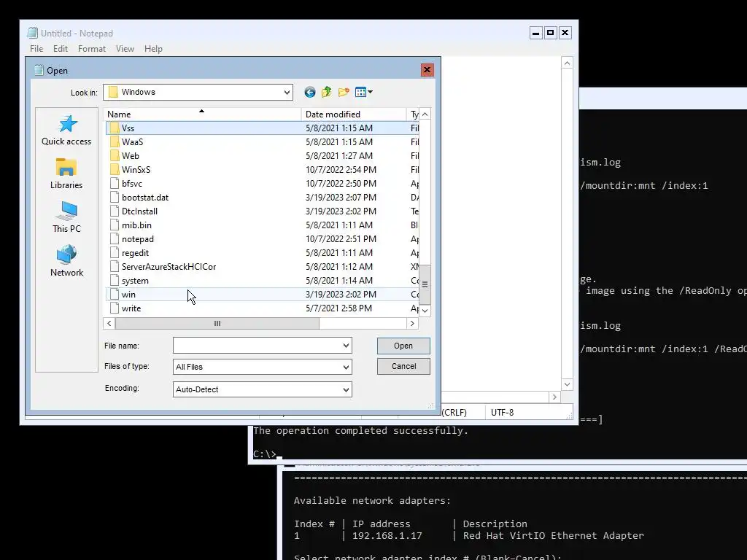The height and width of the screenshot is (560, 747).
Task: Open the Encoding Auto-Detect dropdown
Action: click(x=346, y=389)
